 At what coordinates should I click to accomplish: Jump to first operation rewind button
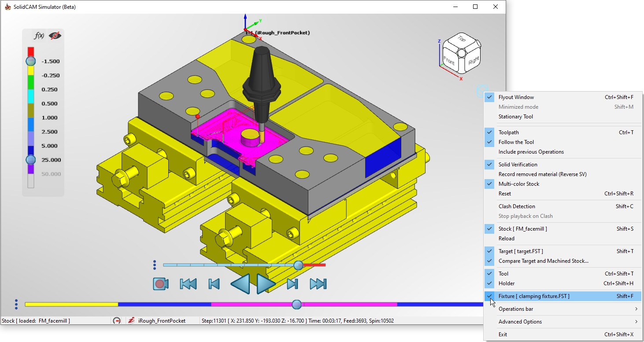pos(188,284)
